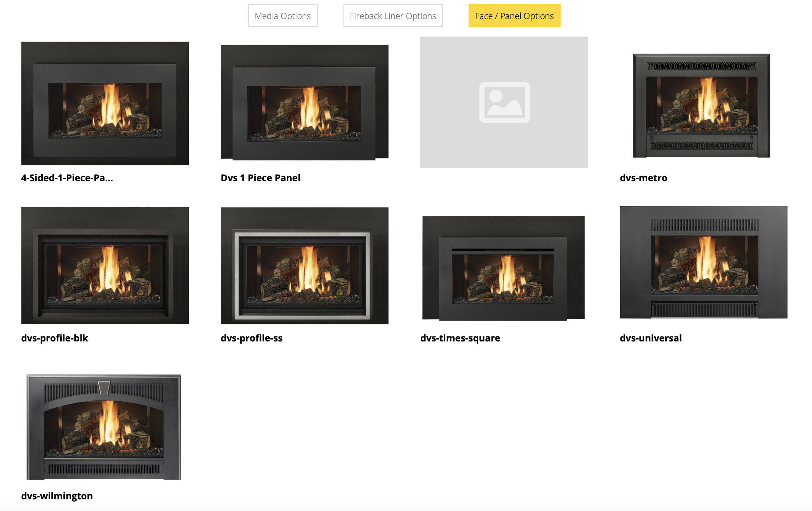
Task: Open the dvs-profile-blk fireplace thumbnail
Action: point(105,265)
